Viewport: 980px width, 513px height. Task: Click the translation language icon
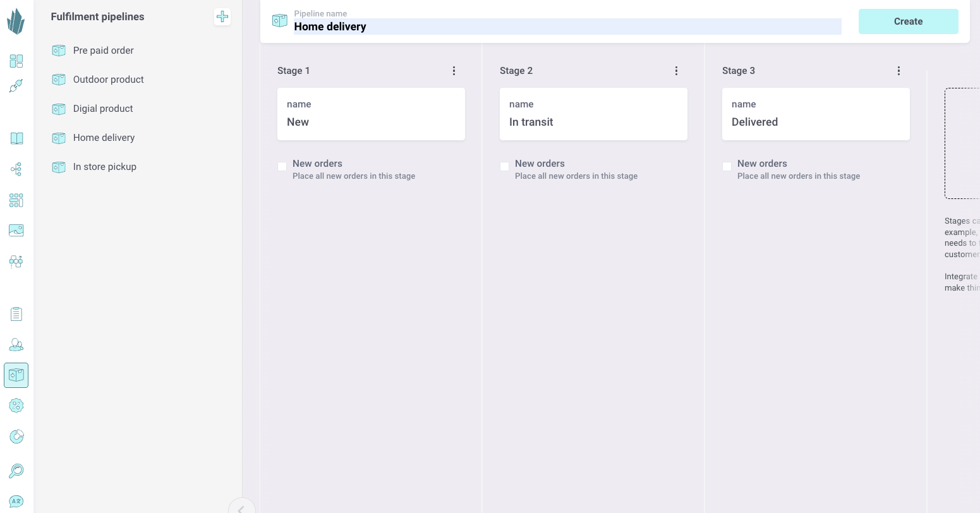[x=16, y=502]
